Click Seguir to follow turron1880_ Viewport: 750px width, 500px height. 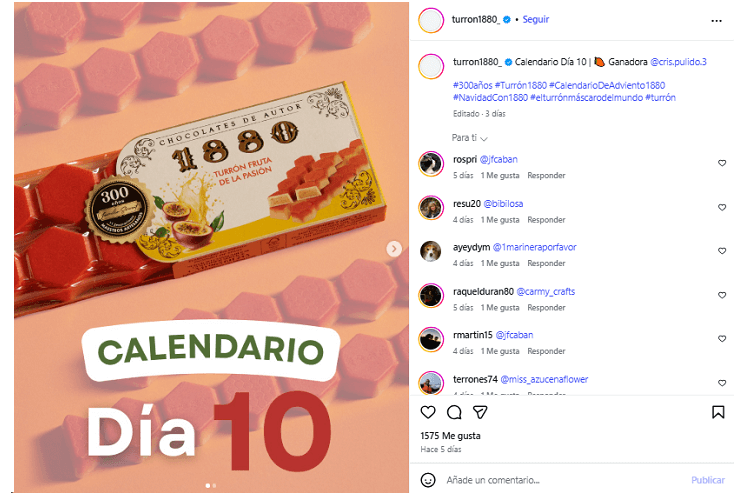535,19
